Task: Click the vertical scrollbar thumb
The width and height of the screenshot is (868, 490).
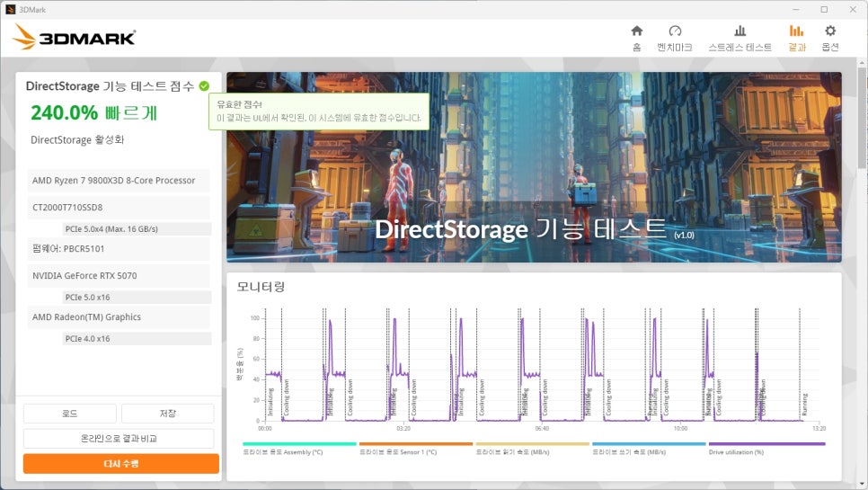Action: tap(863, 116)
